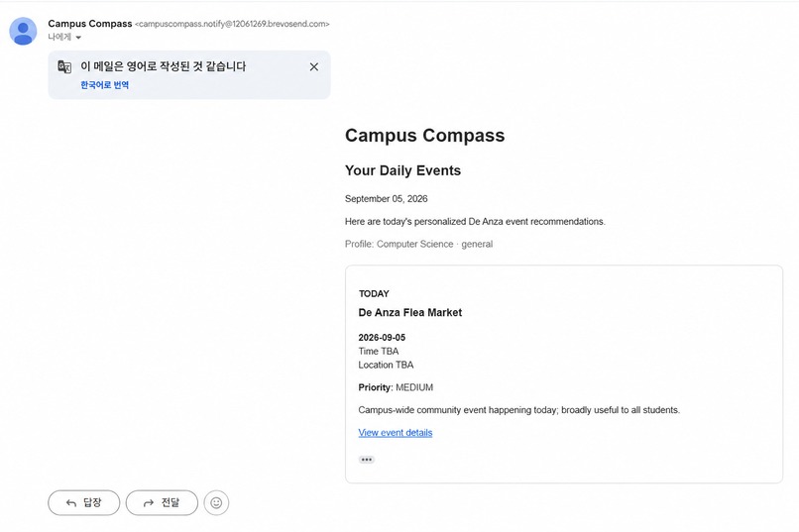This screenshot has height=532, width=799.
Task: Click the 한국어로 번역 translate link
Action: pos(104,85)
